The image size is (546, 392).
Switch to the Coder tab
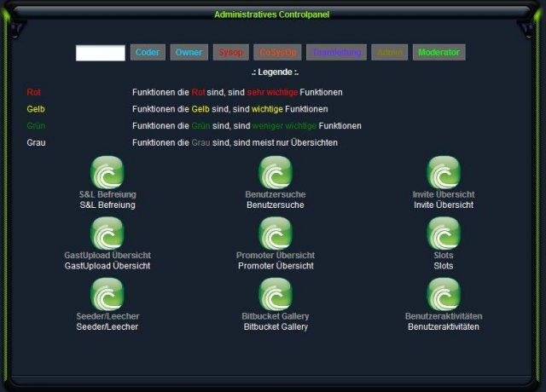coord(148,53)
